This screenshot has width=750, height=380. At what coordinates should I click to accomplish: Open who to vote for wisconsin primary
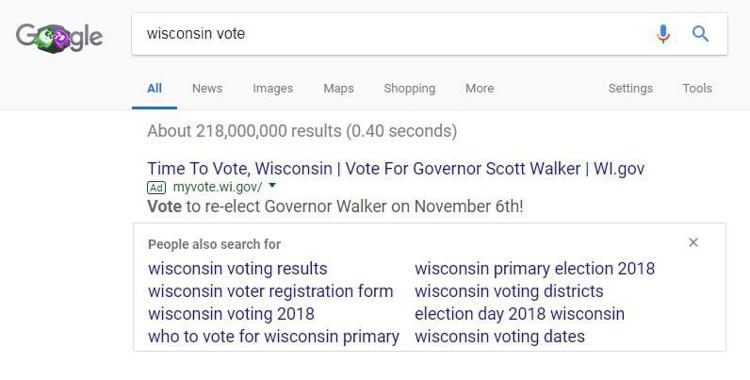[x=274, y=336]
